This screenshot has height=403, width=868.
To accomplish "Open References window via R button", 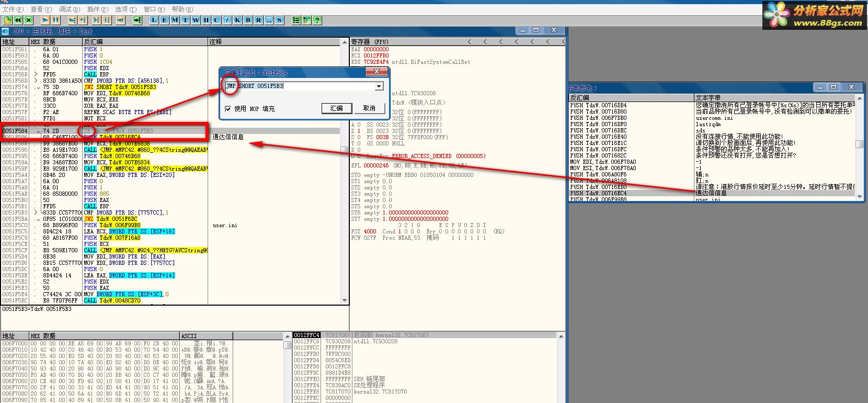I will [x=259, y=20].
